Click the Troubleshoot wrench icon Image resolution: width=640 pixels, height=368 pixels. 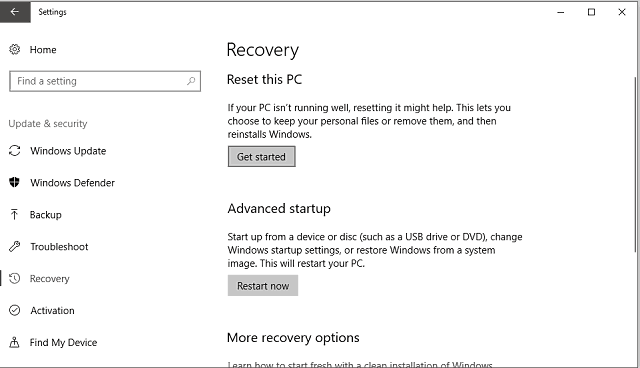pyautogui.click(x=15, y=246)
